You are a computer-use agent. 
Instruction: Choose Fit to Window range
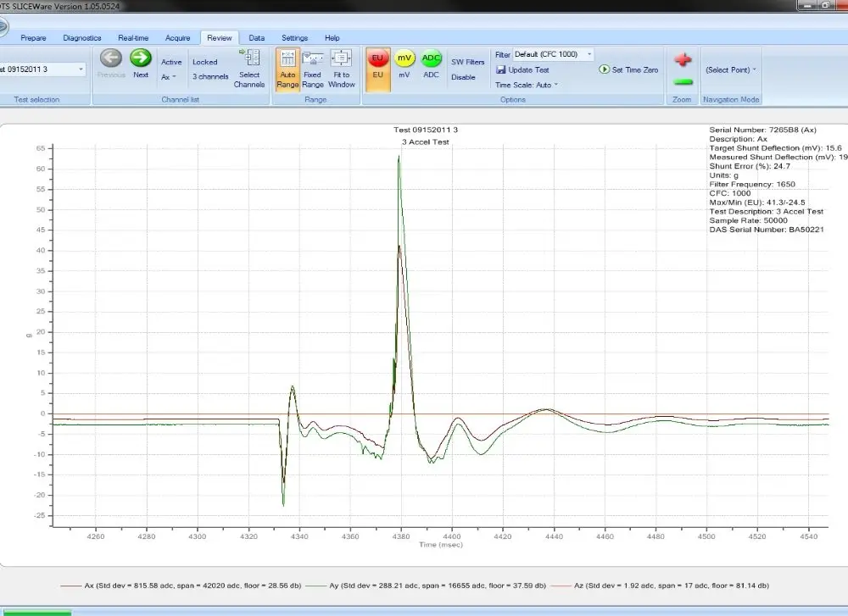[x=341, y=69]
